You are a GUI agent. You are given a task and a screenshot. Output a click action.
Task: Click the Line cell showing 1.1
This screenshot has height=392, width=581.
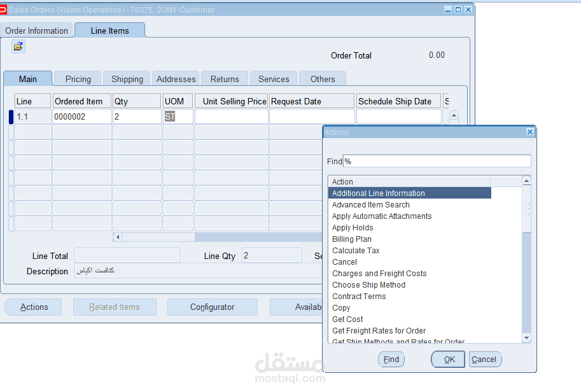[32, 116]
